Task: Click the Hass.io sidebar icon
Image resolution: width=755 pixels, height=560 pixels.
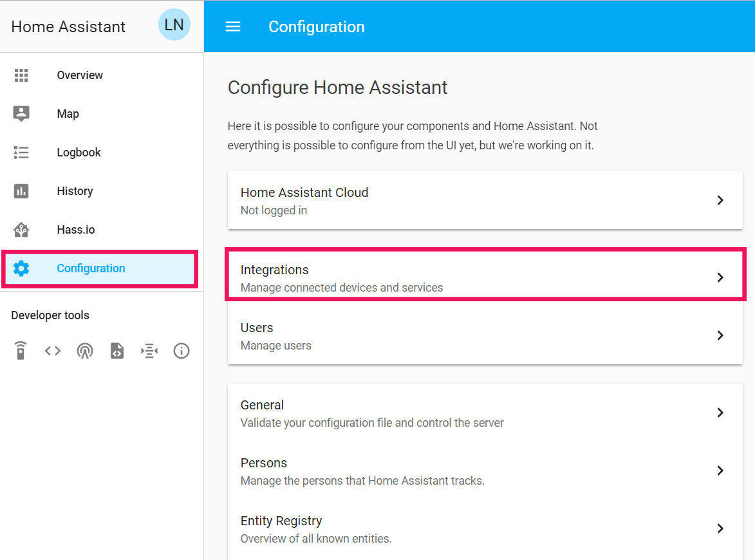Action: (x=21, y=230)
